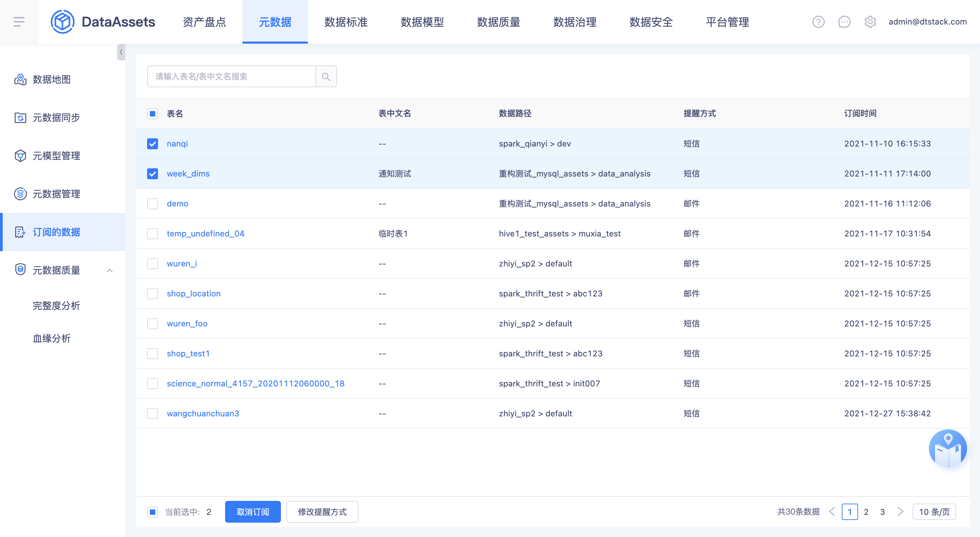Screen dimensions: 980x537
Task: Click the 订阅的数据 document icon
Action: pyautogui.click(x=20, y=232)
